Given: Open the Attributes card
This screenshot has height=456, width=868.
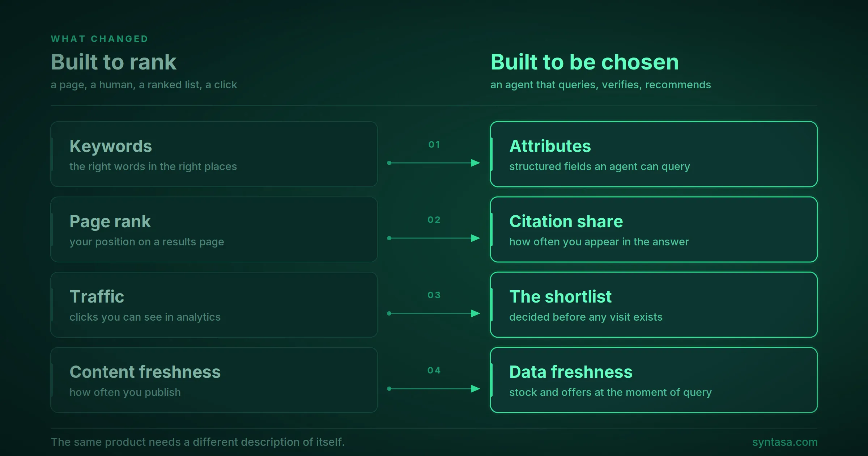Looking at the screenshot, I should [x=654, y=154].
